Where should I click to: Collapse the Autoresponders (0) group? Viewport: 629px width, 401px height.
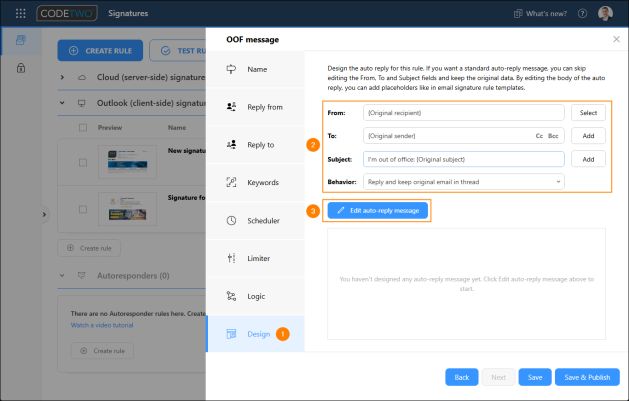[62, 275]
